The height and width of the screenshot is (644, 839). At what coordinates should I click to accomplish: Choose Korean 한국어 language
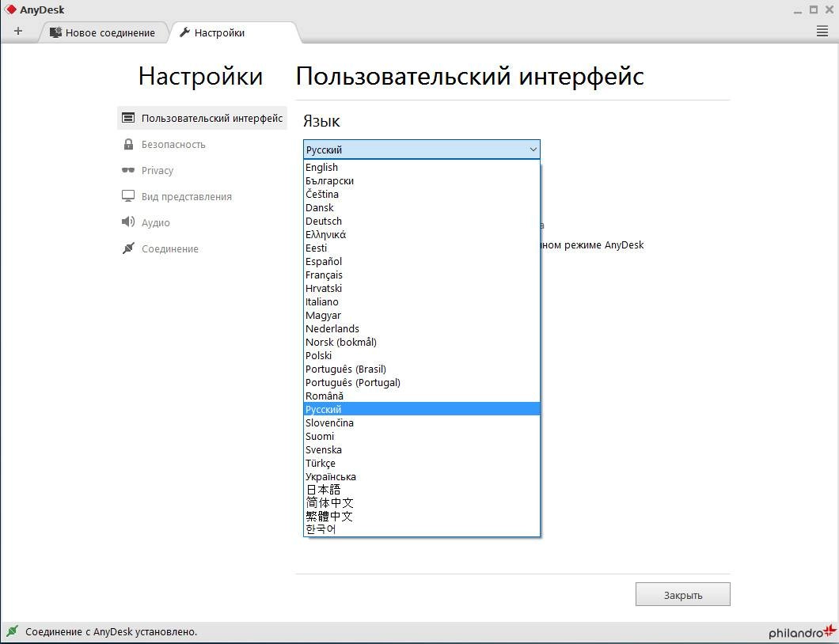click(422, 529)
